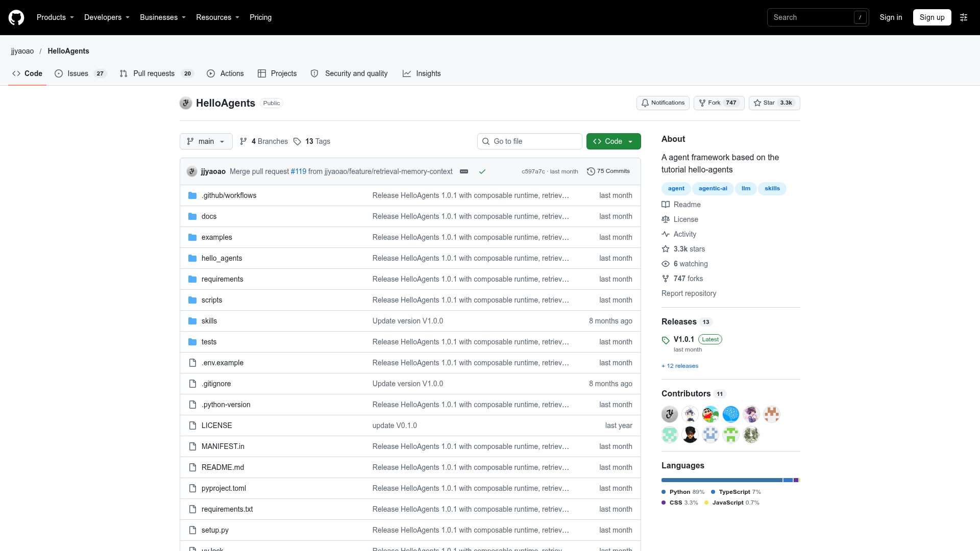
Task: Open the License scale link
Action: [x=680, y=219]
